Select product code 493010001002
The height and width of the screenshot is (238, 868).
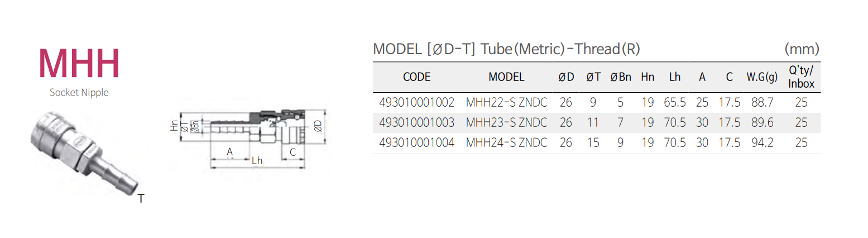416,103
